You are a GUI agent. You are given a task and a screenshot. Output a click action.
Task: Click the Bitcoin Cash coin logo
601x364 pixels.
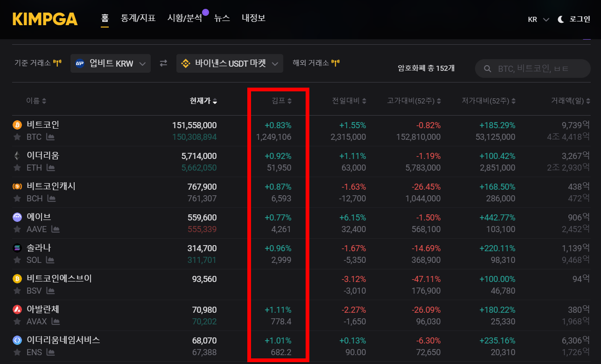tap(17, 186)
